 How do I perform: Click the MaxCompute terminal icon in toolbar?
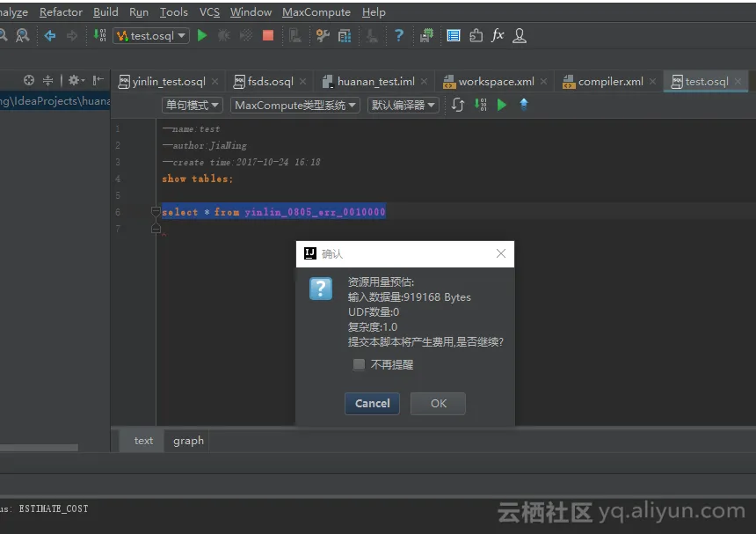(x=426, y=35)
